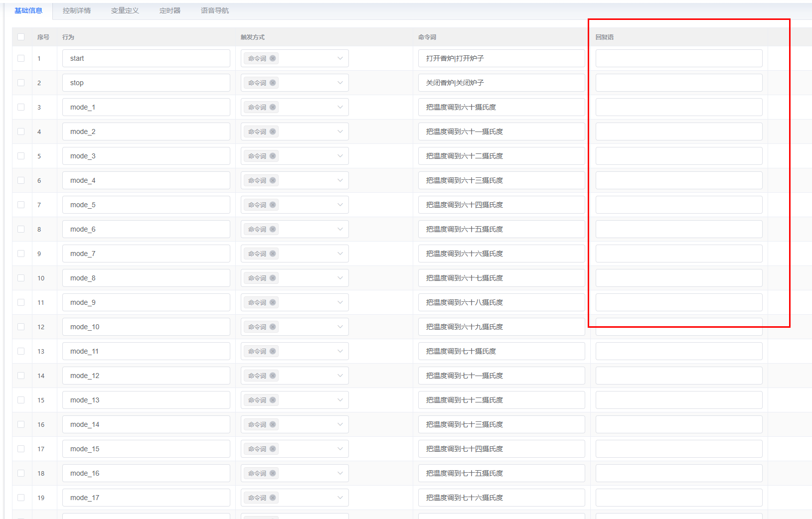812x519 pixels.
Task: Clear the 命令词 tag in mode_4 row
Action: click(x=273, y=180)
